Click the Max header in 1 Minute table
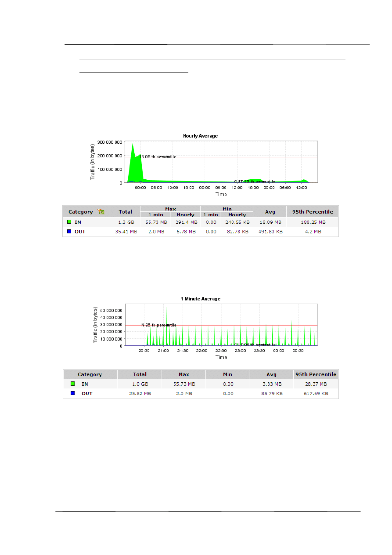Image resolution: width=392 pixels, height=555 pixels. click(x=183, y=374)
